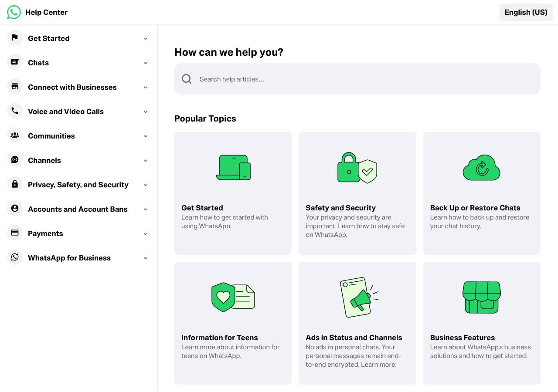Expand WhatsApp for Business chevron
The image size is (558, 392).
point(146,258)
